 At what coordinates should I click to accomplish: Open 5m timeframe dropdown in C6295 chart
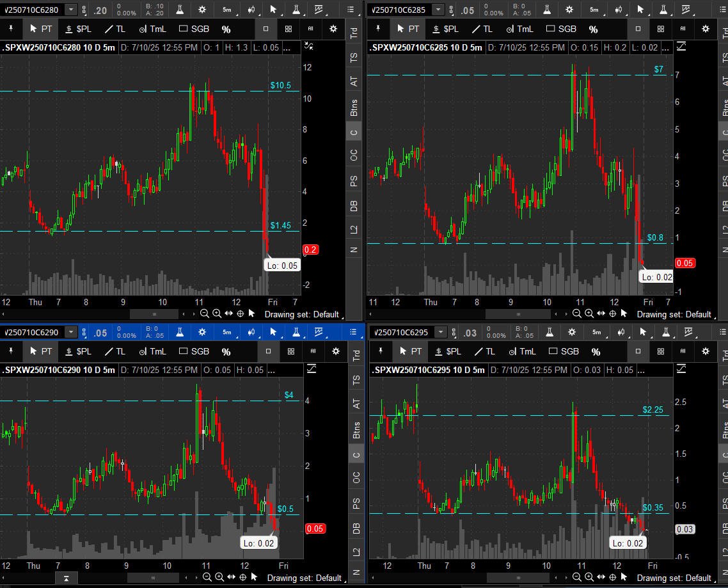[597, 332]
